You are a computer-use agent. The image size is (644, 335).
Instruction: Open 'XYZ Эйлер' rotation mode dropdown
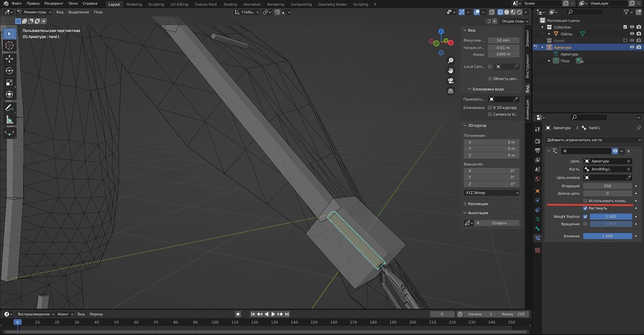tap(492, 193)
